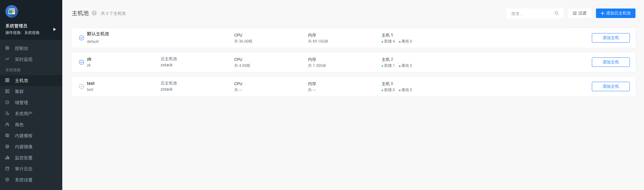644x190 pixels.
Task: Click inside the 搜索 search input field
Action: point(528,13)
